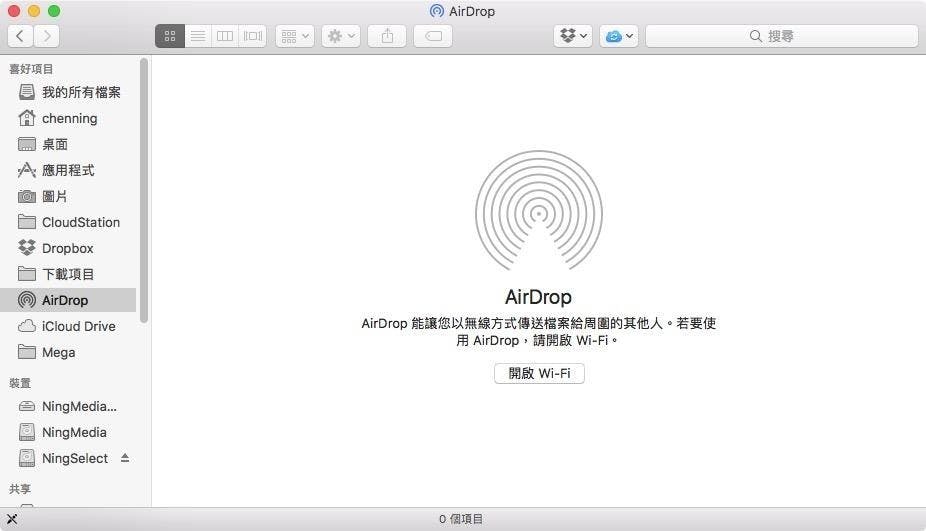
Task: Click the 開啟 Wi-Fi button
Action: click(539, 373)
